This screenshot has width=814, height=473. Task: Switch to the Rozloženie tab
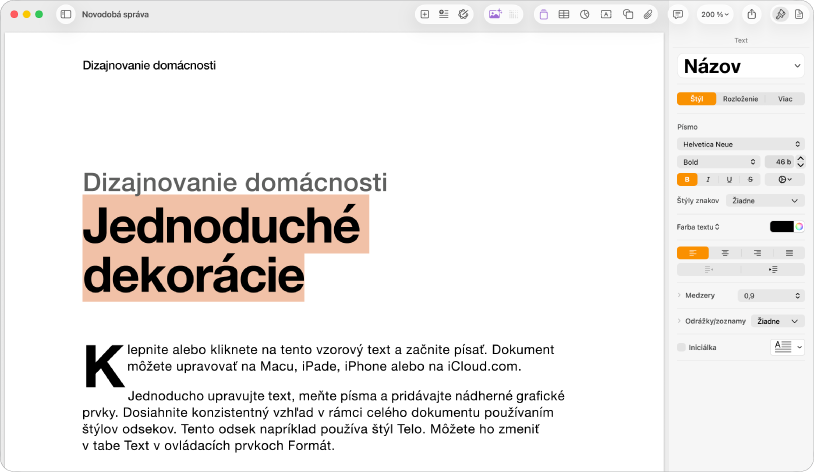point(740,99)
